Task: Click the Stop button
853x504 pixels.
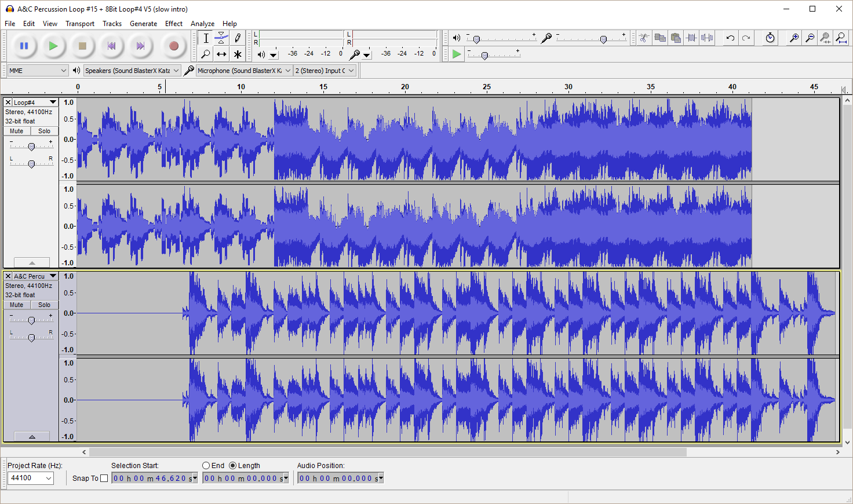Action: (x=82, y=46)
